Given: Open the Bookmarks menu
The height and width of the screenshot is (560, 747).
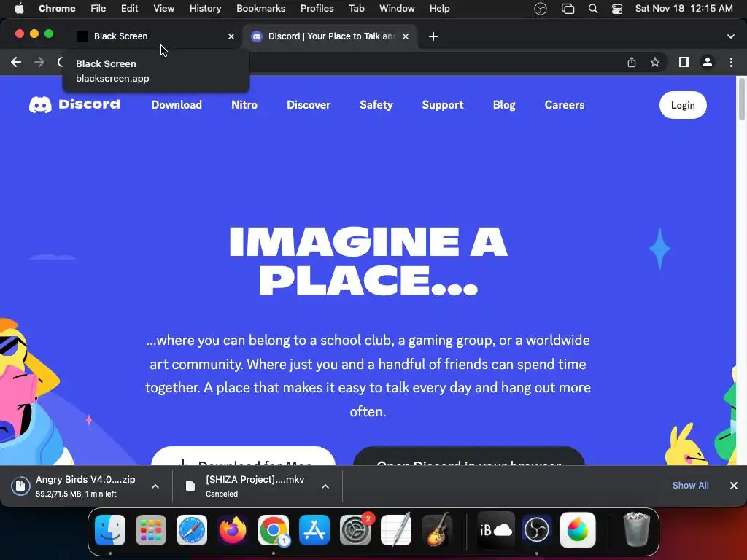Looking at the screenshot, I should click(260, 9).
